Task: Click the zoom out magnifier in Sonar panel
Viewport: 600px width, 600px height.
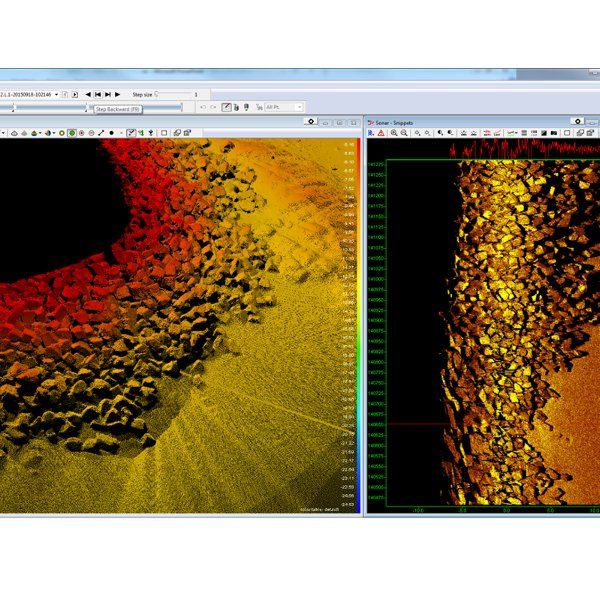Action: pos(404,133)
